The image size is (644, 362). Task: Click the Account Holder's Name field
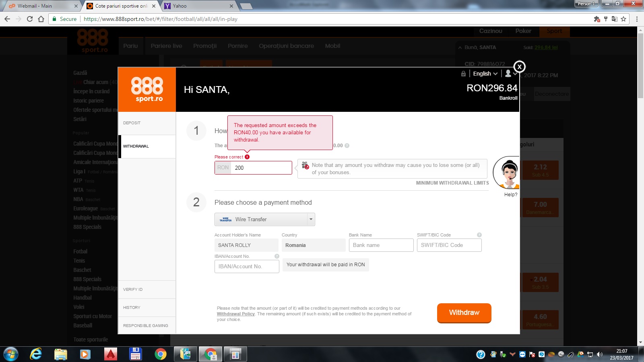point(246,245)
